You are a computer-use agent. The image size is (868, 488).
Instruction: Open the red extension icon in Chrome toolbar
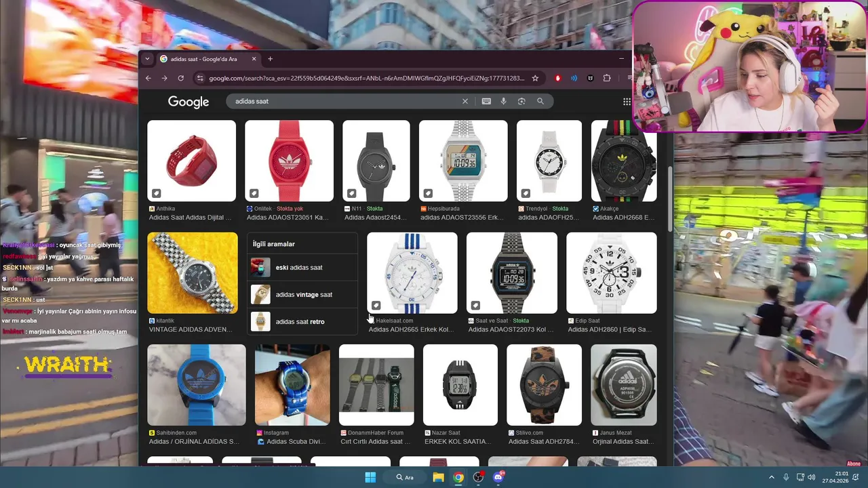click(558, 79)
